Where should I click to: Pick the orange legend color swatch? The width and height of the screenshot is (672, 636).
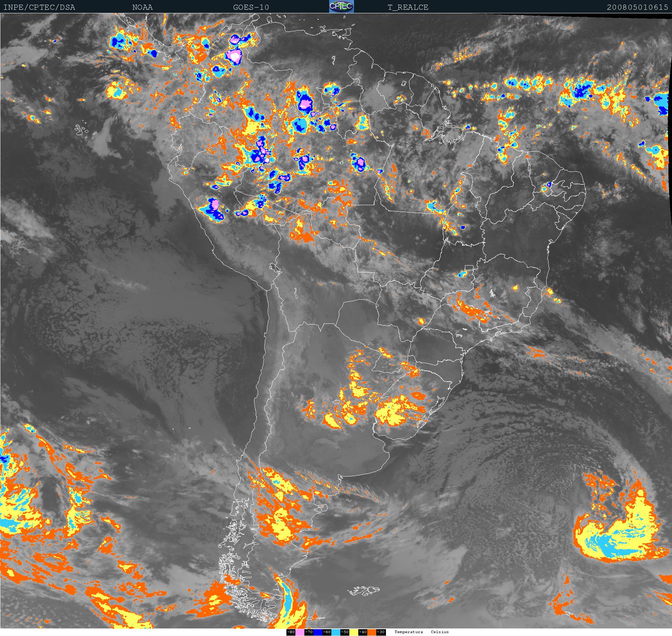pos(372,632)
